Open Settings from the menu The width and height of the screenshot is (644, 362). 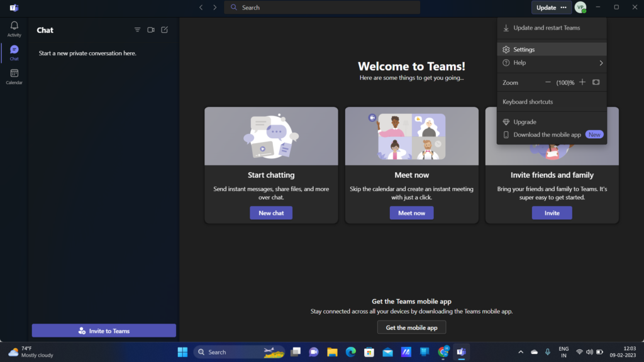pyautogui.click(x=552, y=49)
